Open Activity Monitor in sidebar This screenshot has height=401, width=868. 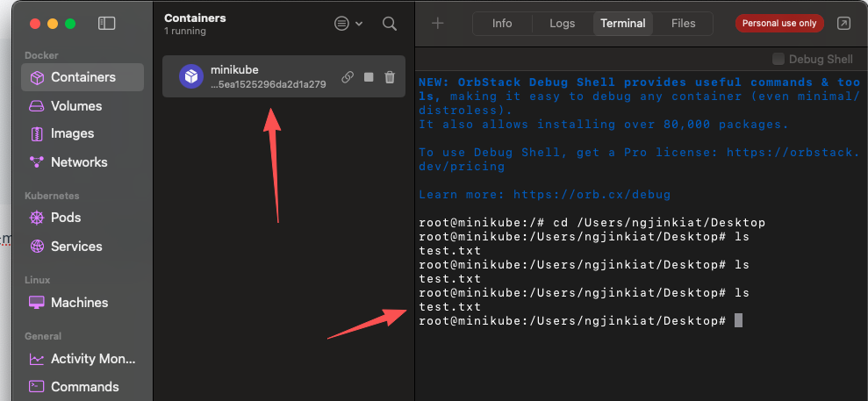82,358
